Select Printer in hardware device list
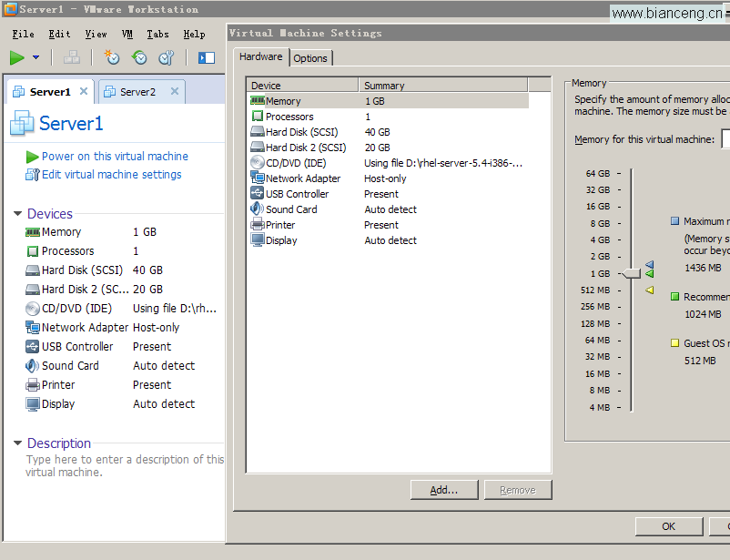This screenshot has width=730, height=560. (389, 225)
